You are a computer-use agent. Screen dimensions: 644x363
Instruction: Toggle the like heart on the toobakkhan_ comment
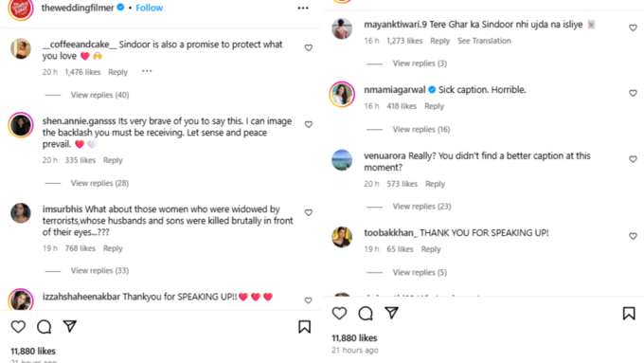point(633,236)
